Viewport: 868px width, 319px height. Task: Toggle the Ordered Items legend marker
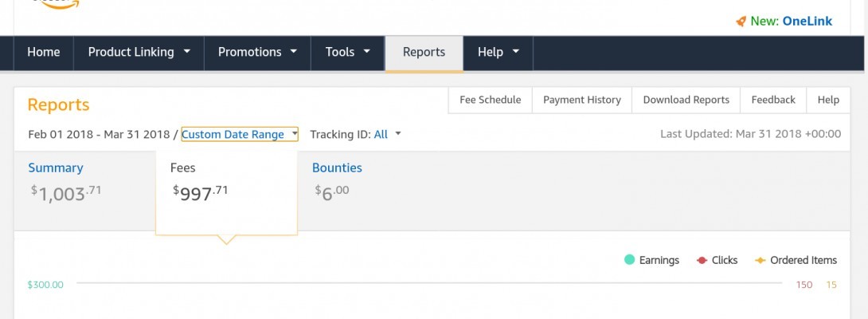coord(760,260)
